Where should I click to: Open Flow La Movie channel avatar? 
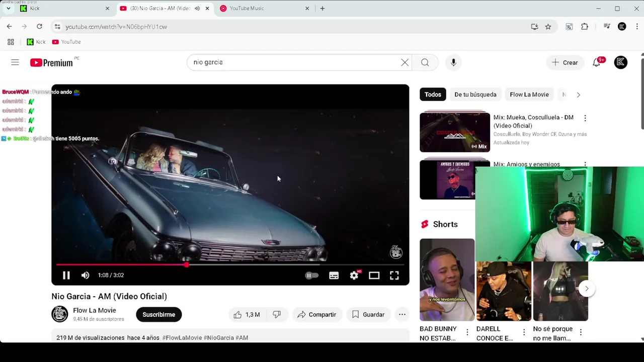[x=60, y=314]
